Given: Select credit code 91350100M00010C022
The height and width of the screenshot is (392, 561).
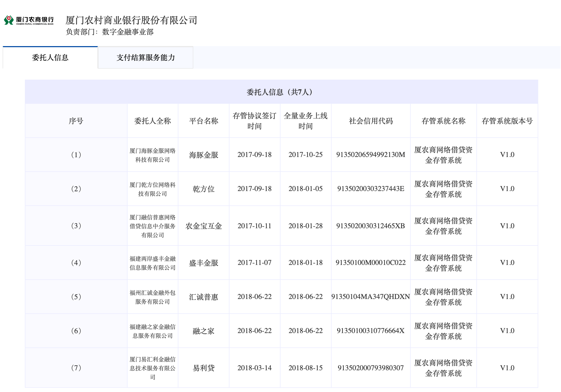Looking at the screenshot, I should coord(371,263).
